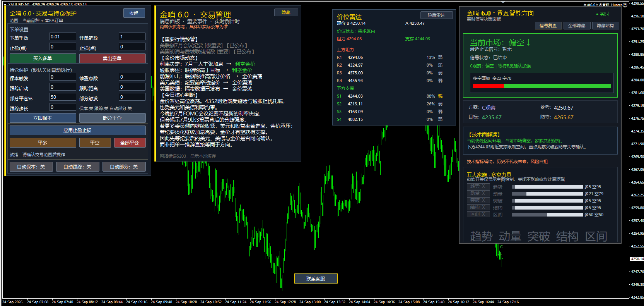Focus the 开单笔数 order count field

point(132,36)
